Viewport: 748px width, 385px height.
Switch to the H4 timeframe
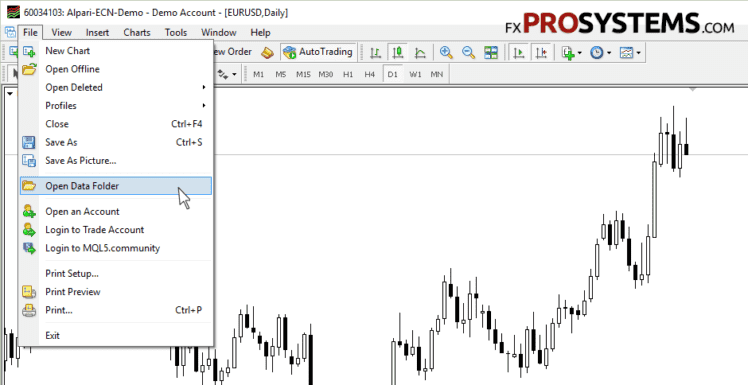tap(370, 75)
